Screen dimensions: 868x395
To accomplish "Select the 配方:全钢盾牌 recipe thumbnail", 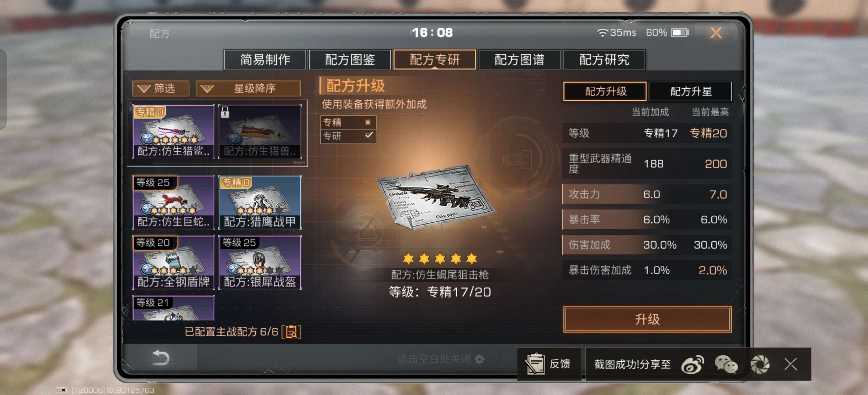I will click(174, 262).
